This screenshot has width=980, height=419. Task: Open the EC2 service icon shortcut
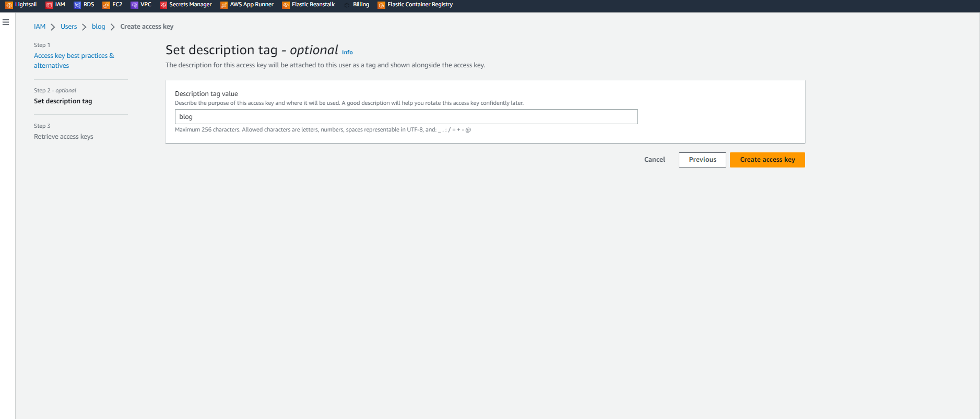pyautogui.click(x=106, y=5)
